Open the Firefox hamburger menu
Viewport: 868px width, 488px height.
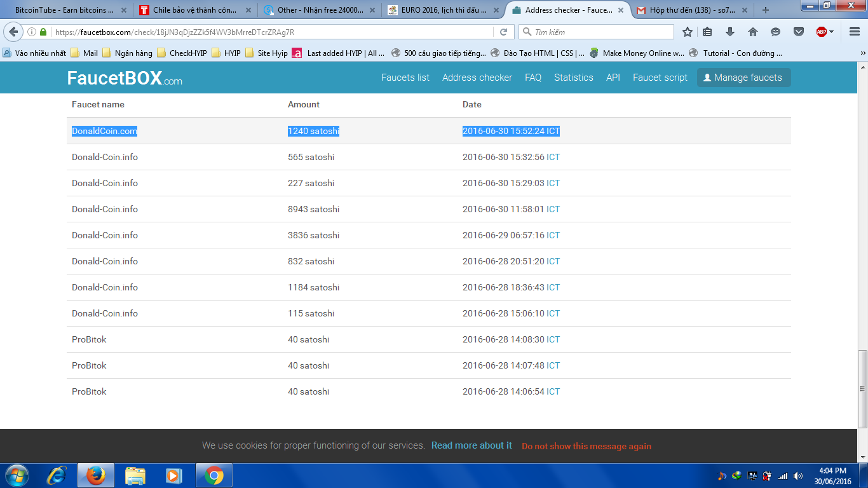click(855, 32)
